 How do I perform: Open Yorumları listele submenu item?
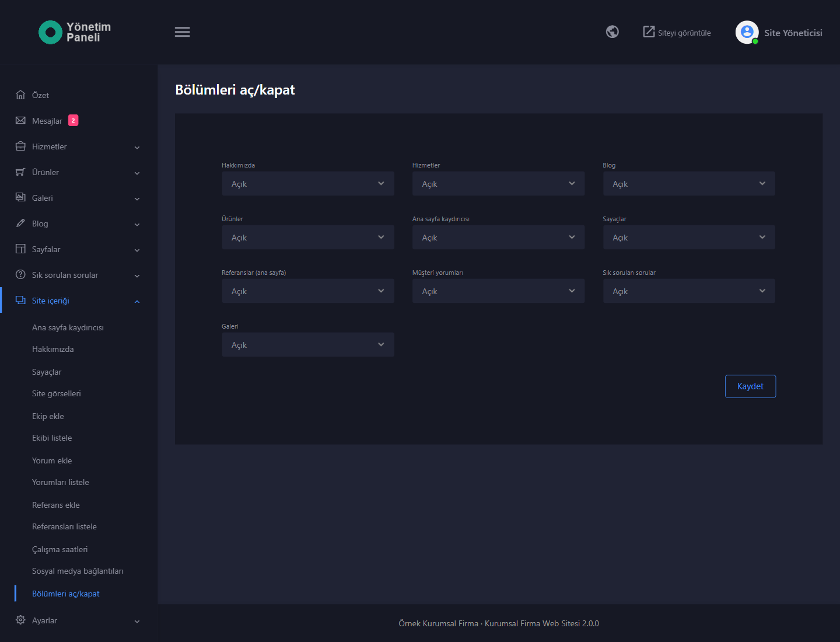pos(61,482)
